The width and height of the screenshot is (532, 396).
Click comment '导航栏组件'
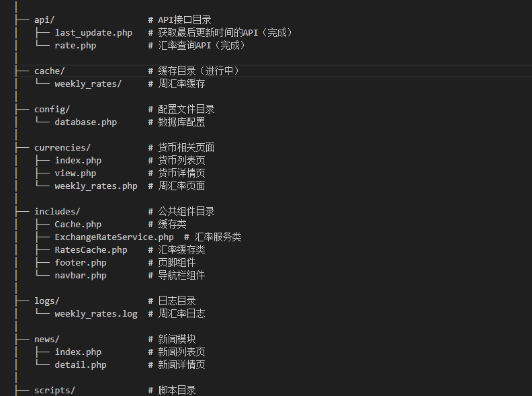coord(181,276)
